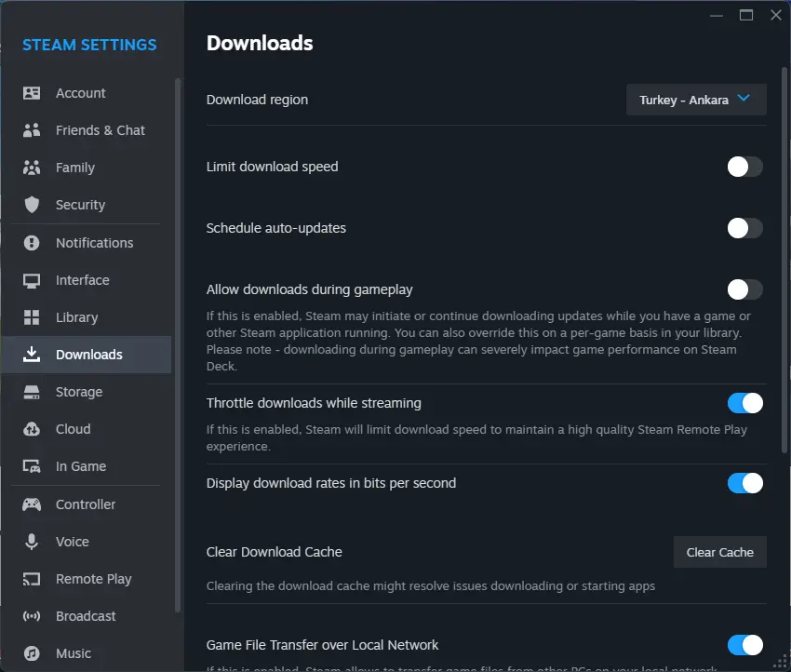Toggle Display download rates in bits per second

(744, 483)
